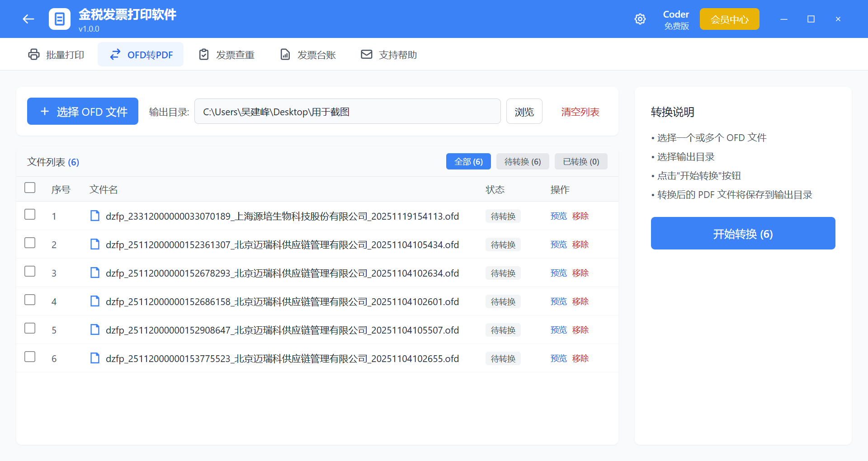
Task: Click the file icon in row 1
Action: [x=95, y=216]
